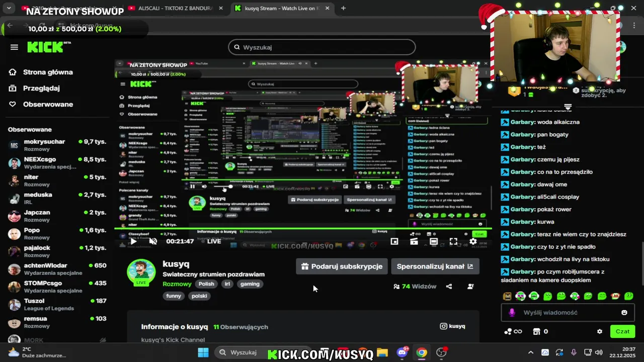The height and width of the screenshot is (362, 644).
Task: Open volume control in the system tray
Action: pyautogui.click(x=599, y=352)
